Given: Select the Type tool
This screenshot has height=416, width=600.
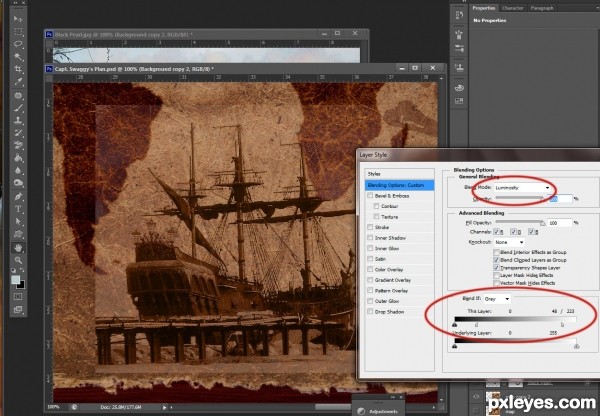Looking at the screenshot, I should 18,209.
